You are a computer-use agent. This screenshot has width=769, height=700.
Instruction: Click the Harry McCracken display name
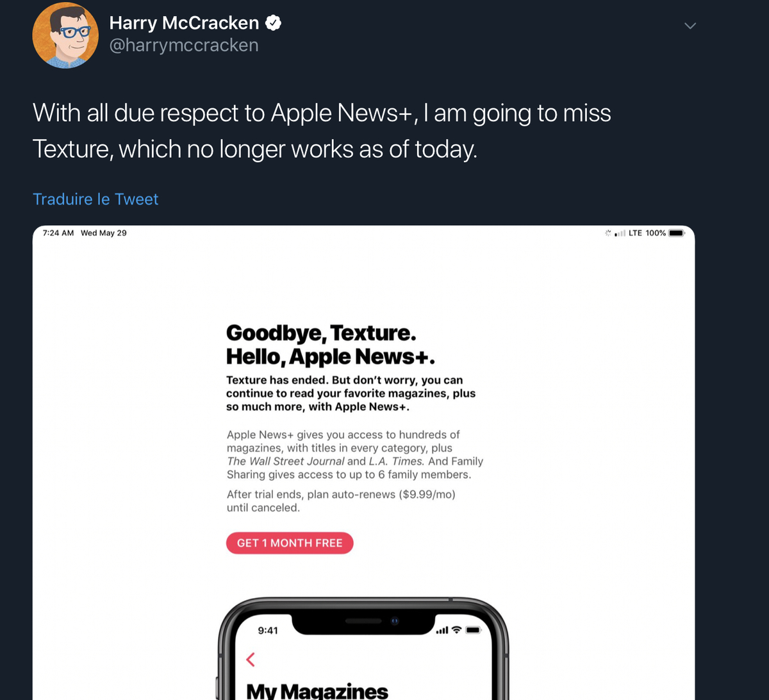[184, 23]
